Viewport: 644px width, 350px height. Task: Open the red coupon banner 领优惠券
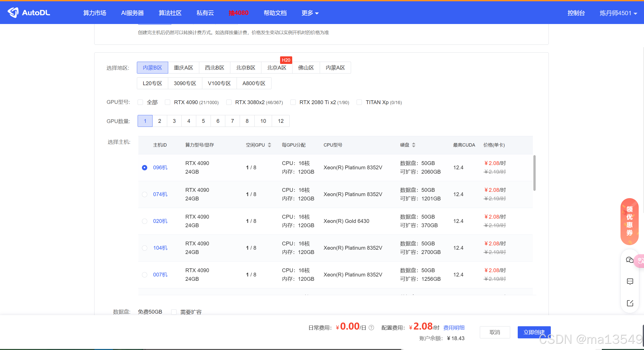629,221
